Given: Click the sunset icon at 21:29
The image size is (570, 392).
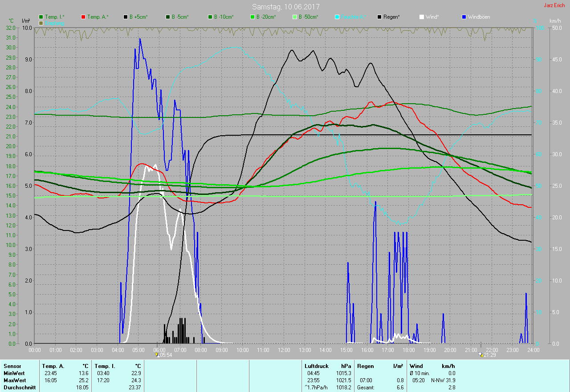Looking at the screenshot, I should click(480, 355).
